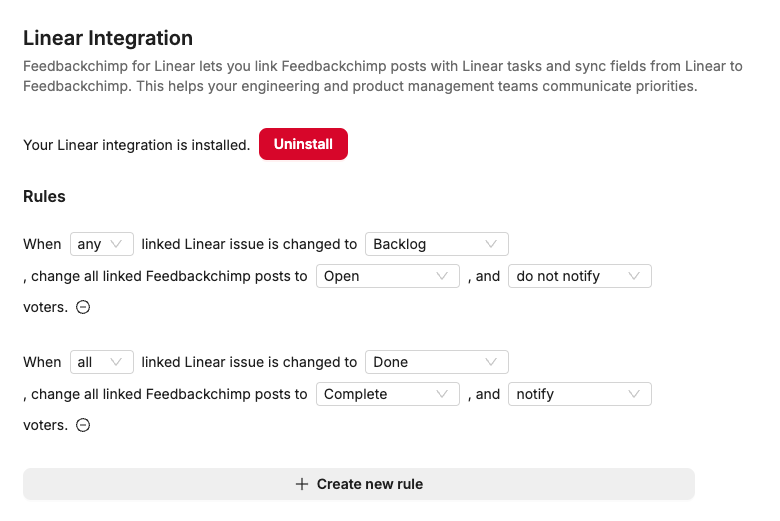This screenshot has height=521, width=780.
Task: Click "Your Linear integration is installed" text
Action: (136, 145)
